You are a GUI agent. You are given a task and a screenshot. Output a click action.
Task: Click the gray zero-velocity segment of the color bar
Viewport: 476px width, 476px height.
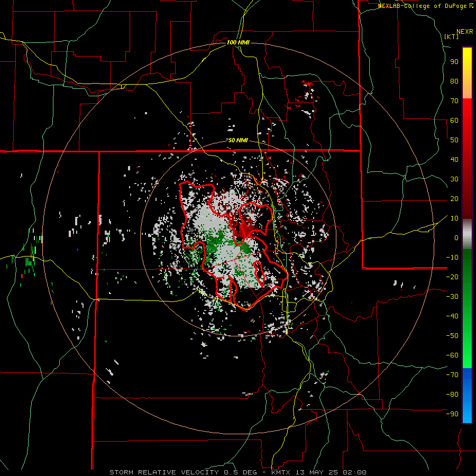click(x=467, y=234)
